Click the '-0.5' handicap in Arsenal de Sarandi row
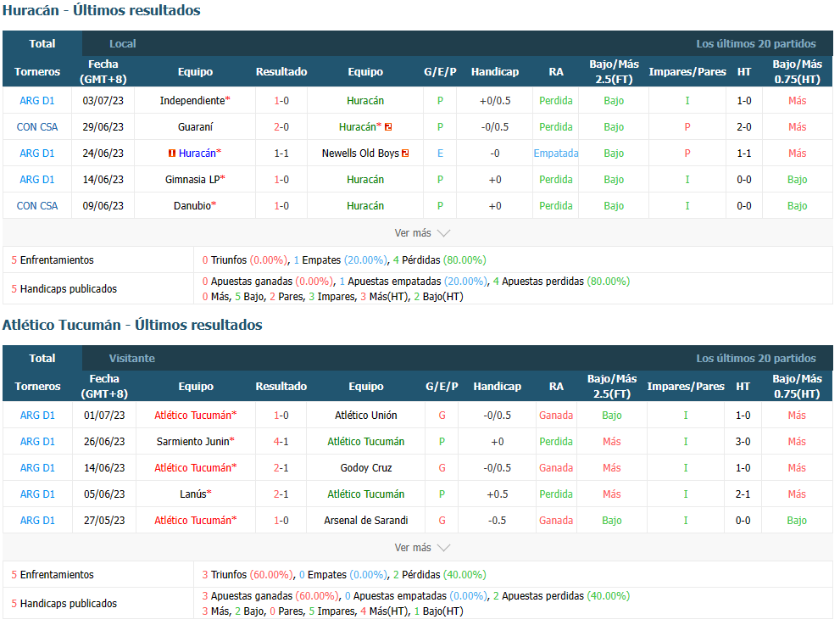840x625 pixels. (498, 521)
